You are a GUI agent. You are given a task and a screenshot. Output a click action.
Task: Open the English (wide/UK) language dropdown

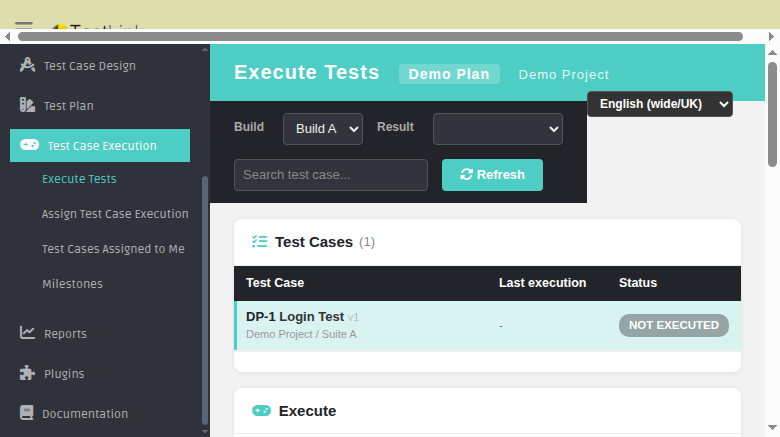(x=660, y=104)
